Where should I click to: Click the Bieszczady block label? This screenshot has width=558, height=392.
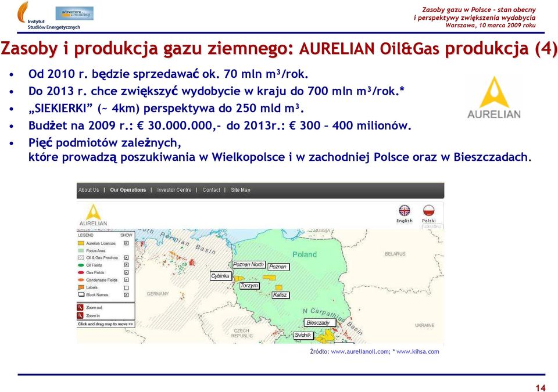pyautogui.click(x=319, y=323)
